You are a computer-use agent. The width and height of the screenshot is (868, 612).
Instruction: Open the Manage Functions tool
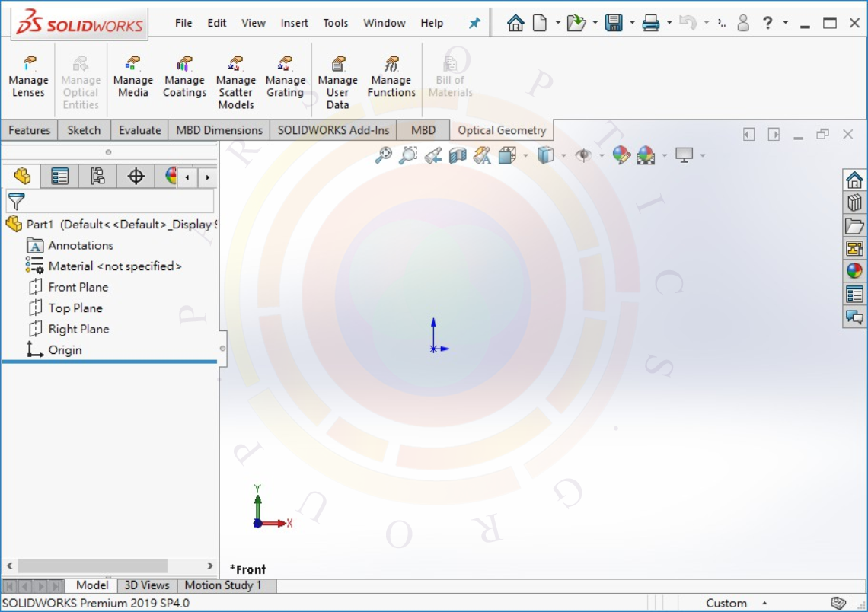coord(391,77)
